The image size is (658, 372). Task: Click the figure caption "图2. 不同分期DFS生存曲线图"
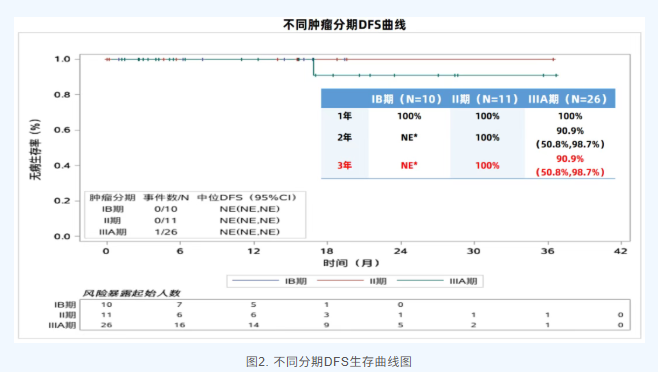point(329,362)
